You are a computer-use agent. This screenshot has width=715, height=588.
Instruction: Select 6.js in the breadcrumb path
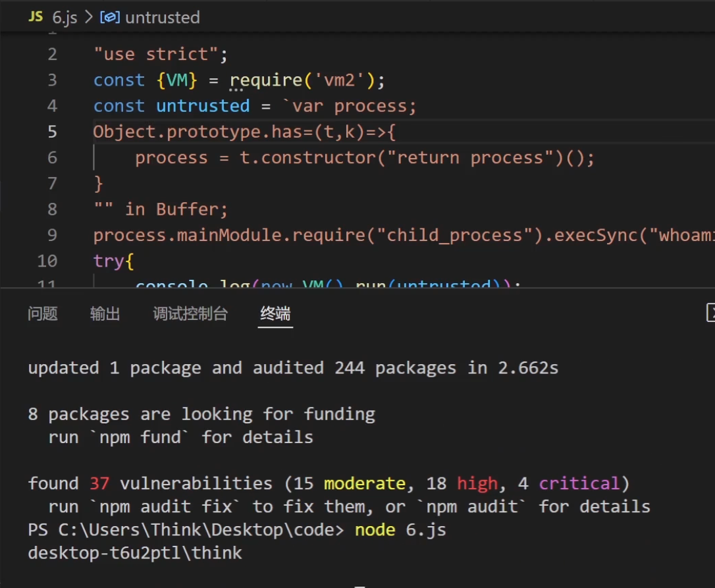coord(65,18)
